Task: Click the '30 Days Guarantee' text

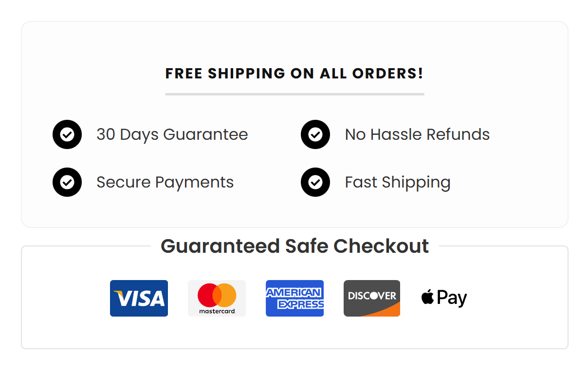Action: (172, 134)
